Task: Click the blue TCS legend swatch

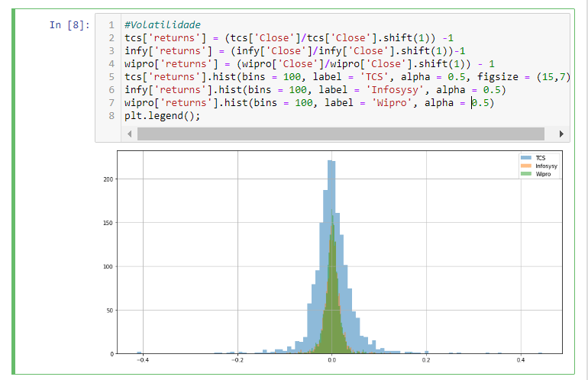Action: tap(525, 158)
